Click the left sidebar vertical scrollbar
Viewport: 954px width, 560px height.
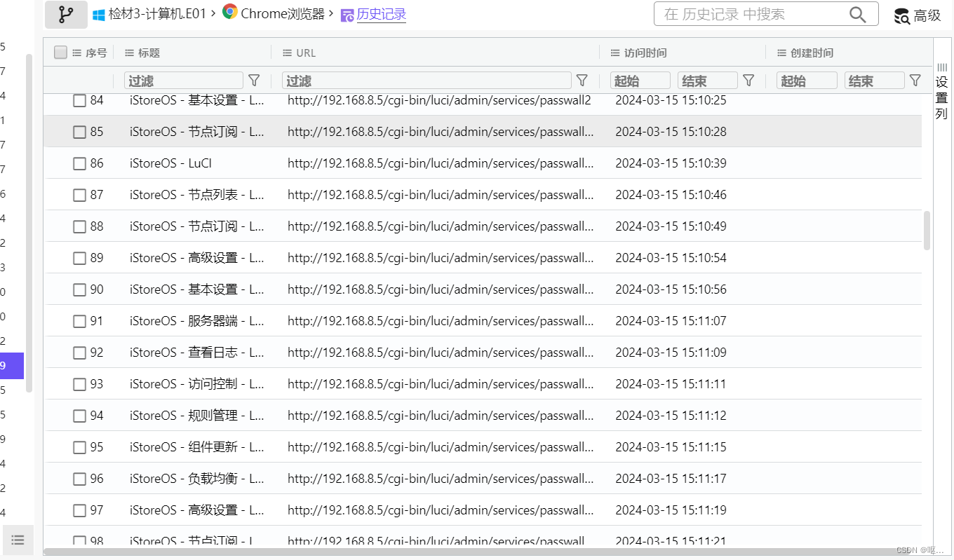pos(29,223)
